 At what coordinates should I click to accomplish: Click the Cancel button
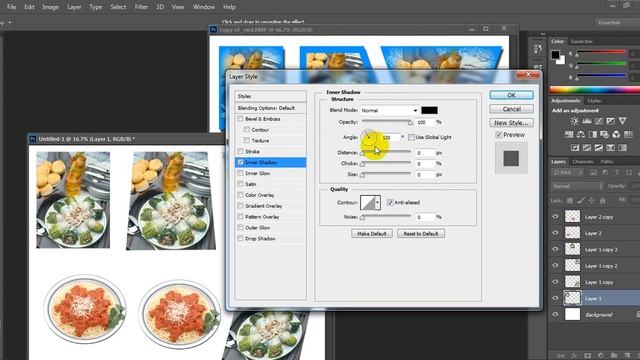(x=511, y=109)
